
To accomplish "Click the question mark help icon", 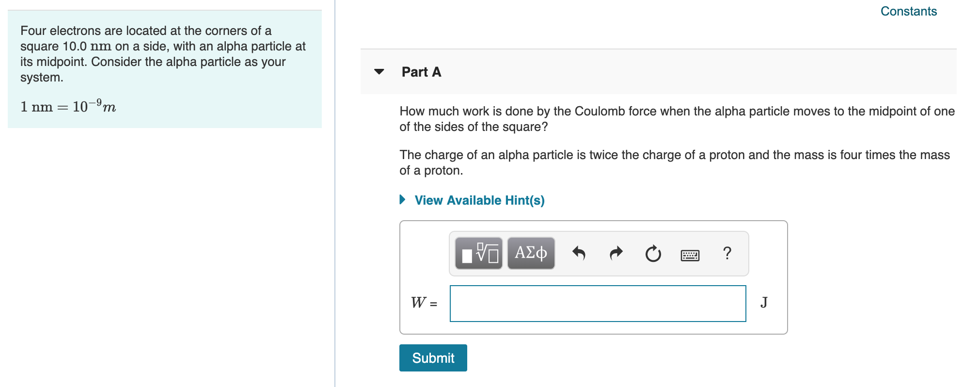I will [x=727, y=253].
